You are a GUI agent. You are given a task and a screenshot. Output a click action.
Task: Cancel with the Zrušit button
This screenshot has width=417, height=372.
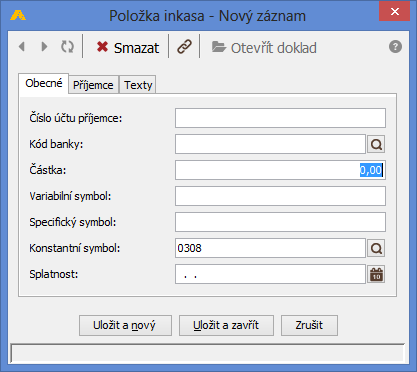pos(309,325)
